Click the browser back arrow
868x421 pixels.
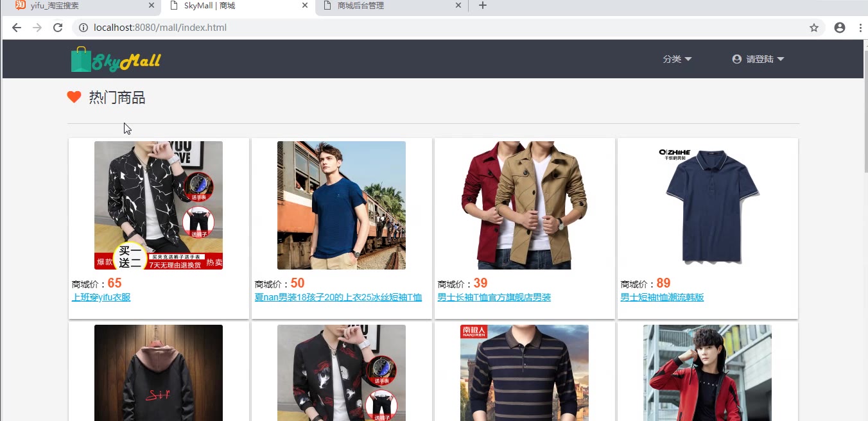(17, 28)
